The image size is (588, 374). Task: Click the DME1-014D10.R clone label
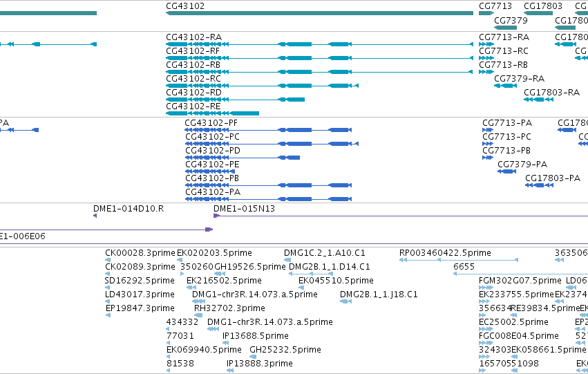(x=129, y=209)
